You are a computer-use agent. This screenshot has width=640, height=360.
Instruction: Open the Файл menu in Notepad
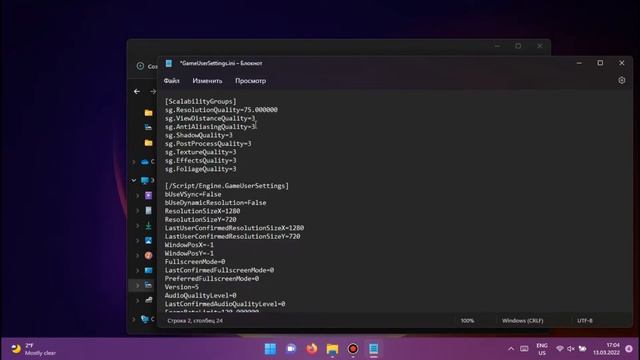point(171,81)
